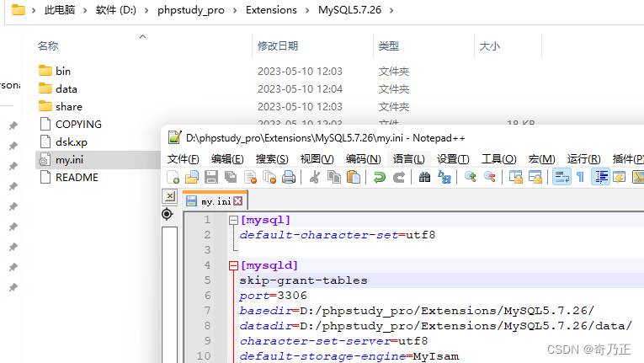644x363 pixels.
Task: Expand the chevron after phpstudy_pro breadcrumb
Action: click(x=235, y=10)
